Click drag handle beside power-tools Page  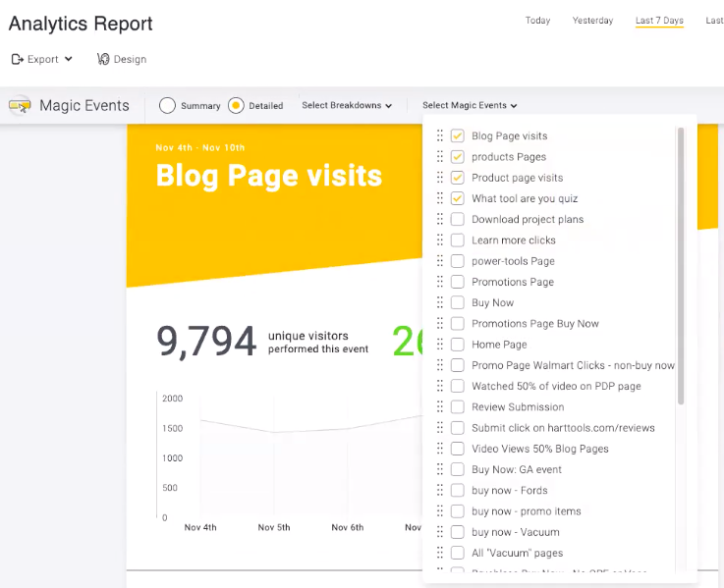tap(439, 261)
